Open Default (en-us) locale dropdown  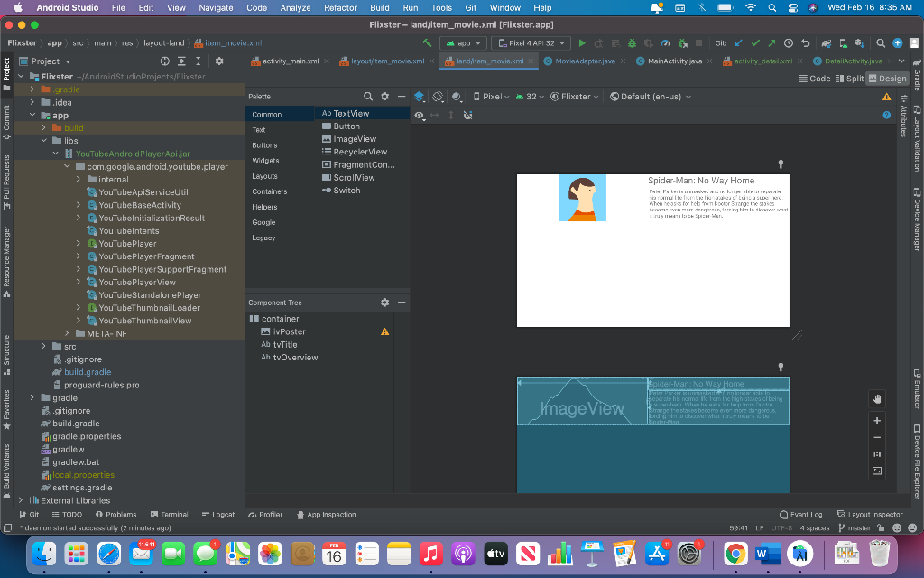(x=651, y=97)
